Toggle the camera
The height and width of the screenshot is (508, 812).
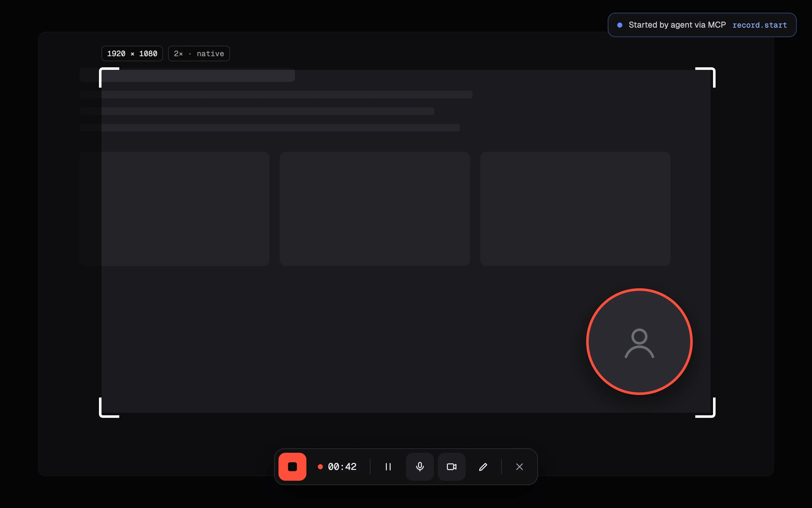pyautogui.click(x=452, y=467)
